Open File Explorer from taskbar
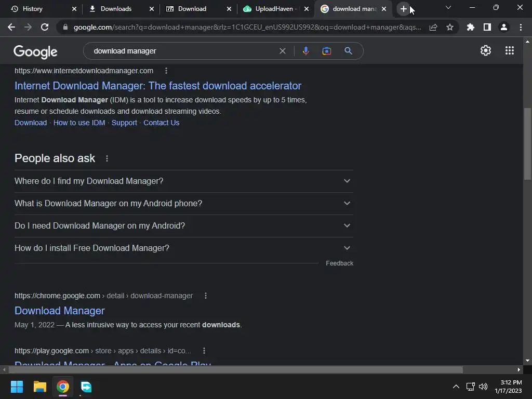 [x=39, y=387]
